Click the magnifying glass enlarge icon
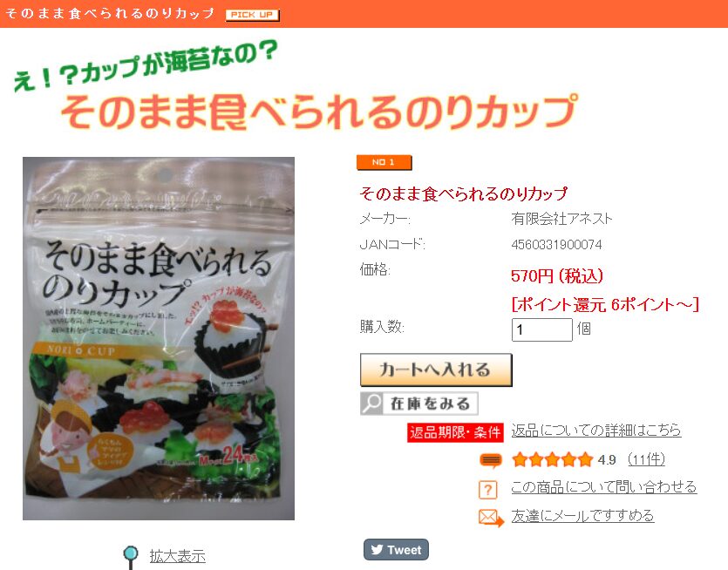728x570 pixels. [x=131, y=556]
